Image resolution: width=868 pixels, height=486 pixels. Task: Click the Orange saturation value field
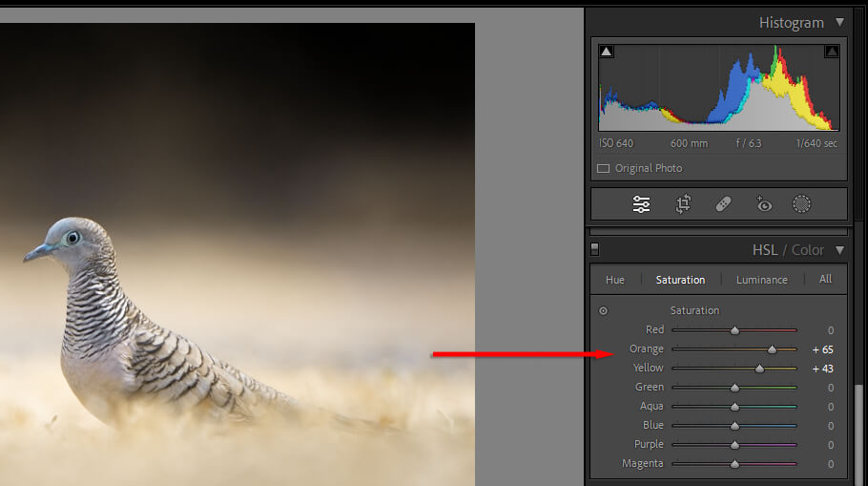[822, 349]
